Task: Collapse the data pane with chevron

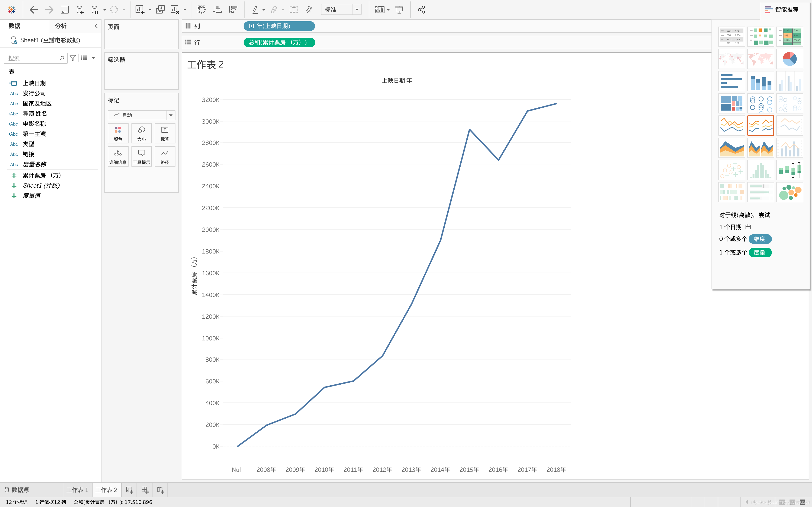Action: click(96, 26)
